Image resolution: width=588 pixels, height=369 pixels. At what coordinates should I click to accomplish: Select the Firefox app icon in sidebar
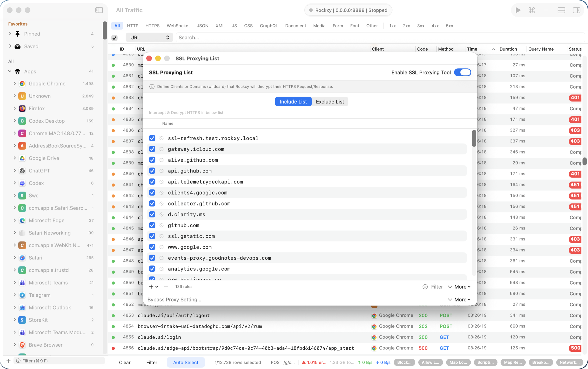(x=22, y=109)
